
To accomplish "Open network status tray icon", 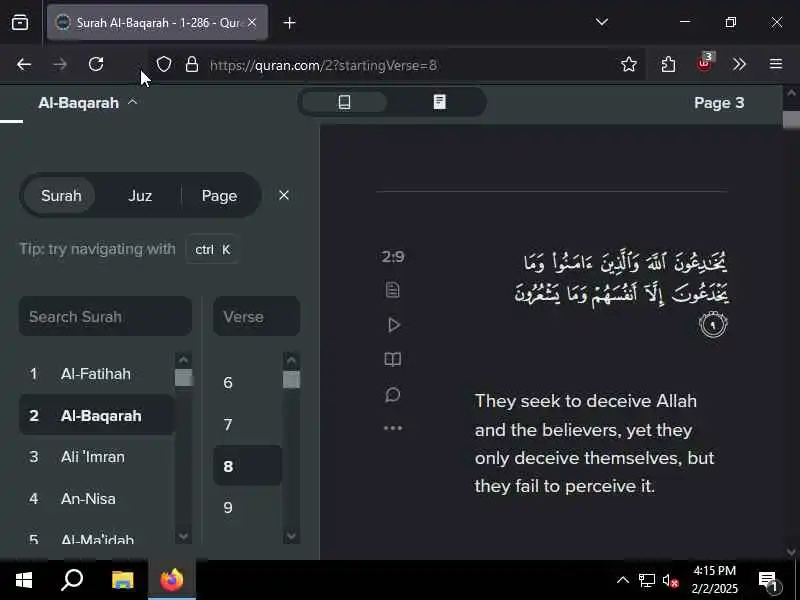I will point(647,581).
